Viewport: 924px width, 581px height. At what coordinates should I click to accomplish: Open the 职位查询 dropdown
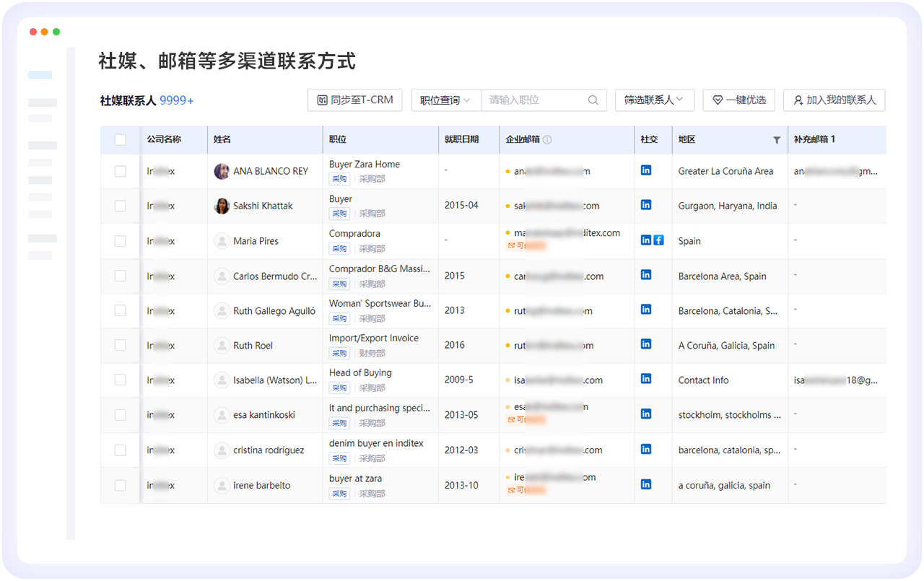point(445,100)
